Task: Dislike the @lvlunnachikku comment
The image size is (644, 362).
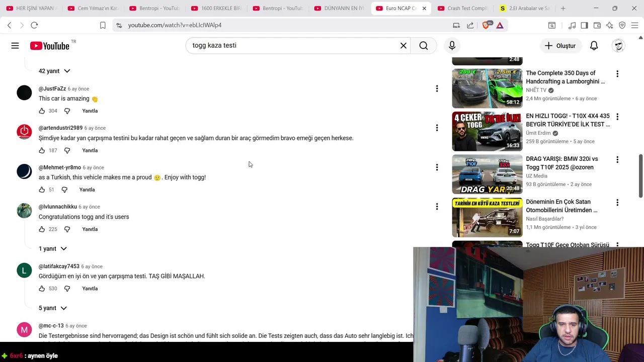Action: click(67, 229)
